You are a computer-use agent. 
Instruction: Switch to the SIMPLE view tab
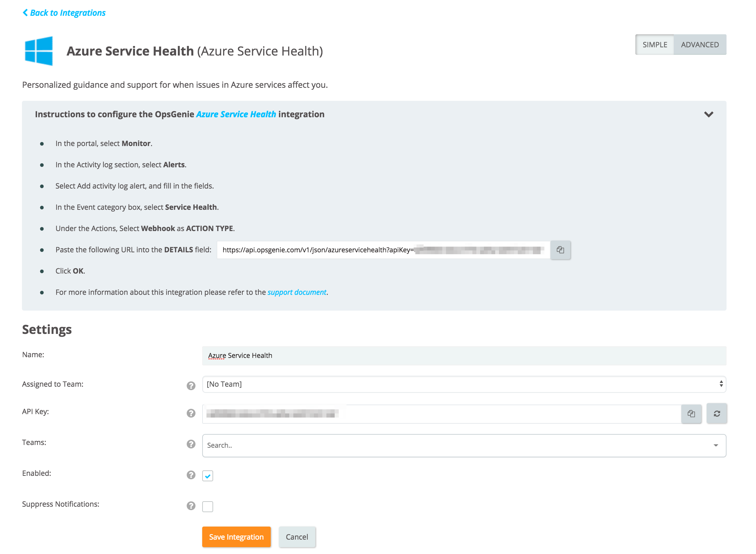coord(655,45)
